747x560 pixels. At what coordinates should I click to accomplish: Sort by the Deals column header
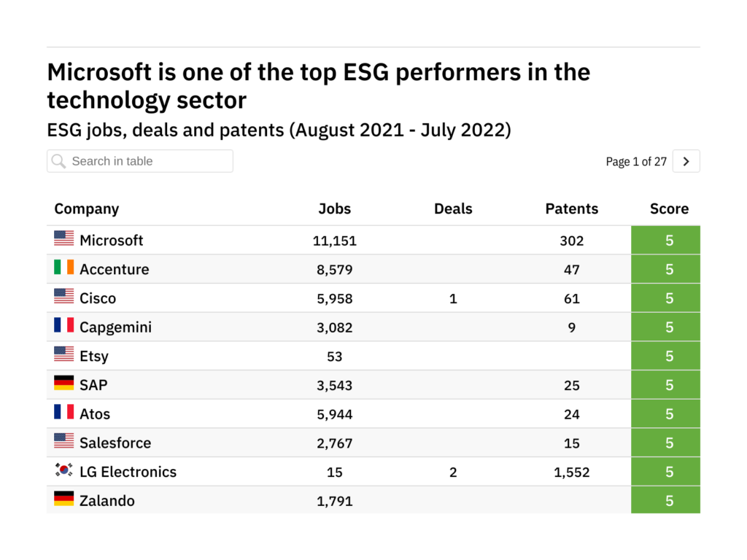(453, 209)
